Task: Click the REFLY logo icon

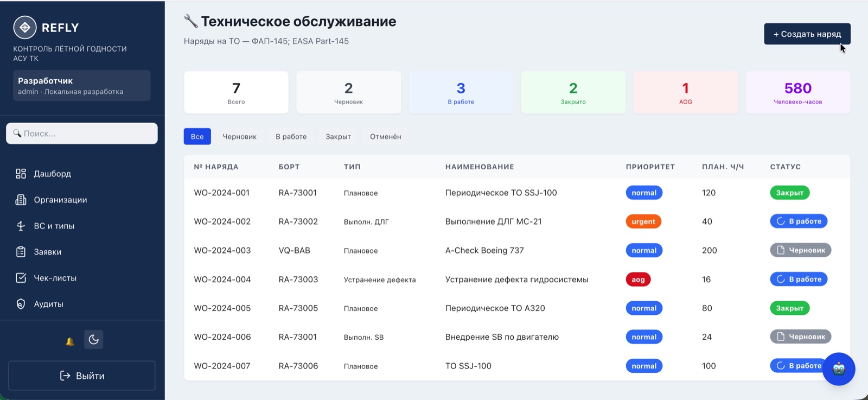Action: pos(25,27)
